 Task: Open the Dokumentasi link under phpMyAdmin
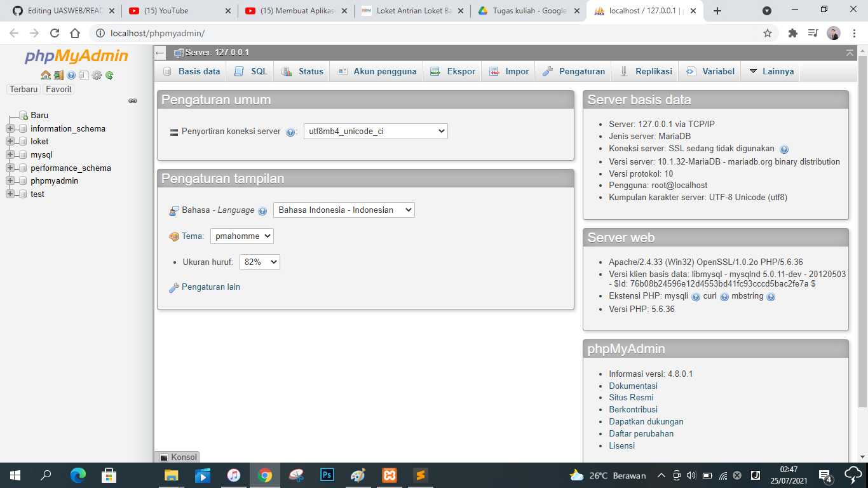633,386
